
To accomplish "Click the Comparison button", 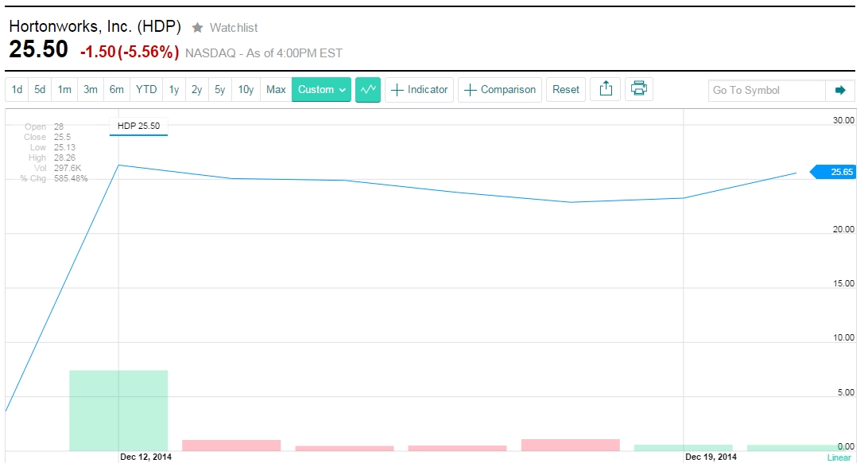I will [500, 90].
